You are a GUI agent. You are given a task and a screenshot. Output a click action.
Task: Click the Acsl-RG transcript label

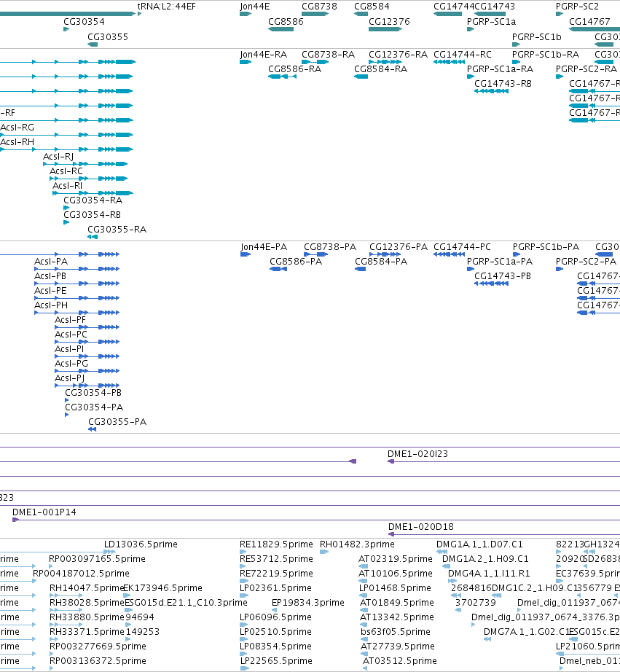pos(17,128)
